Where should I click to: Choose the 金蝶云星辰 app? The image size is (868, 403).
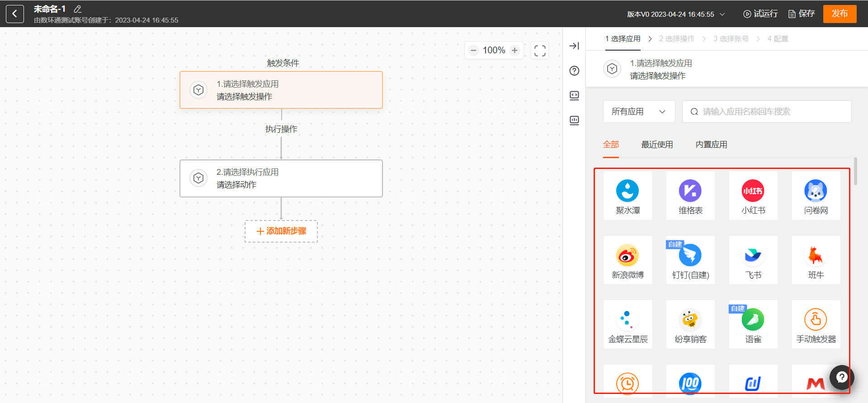[628, 324]
